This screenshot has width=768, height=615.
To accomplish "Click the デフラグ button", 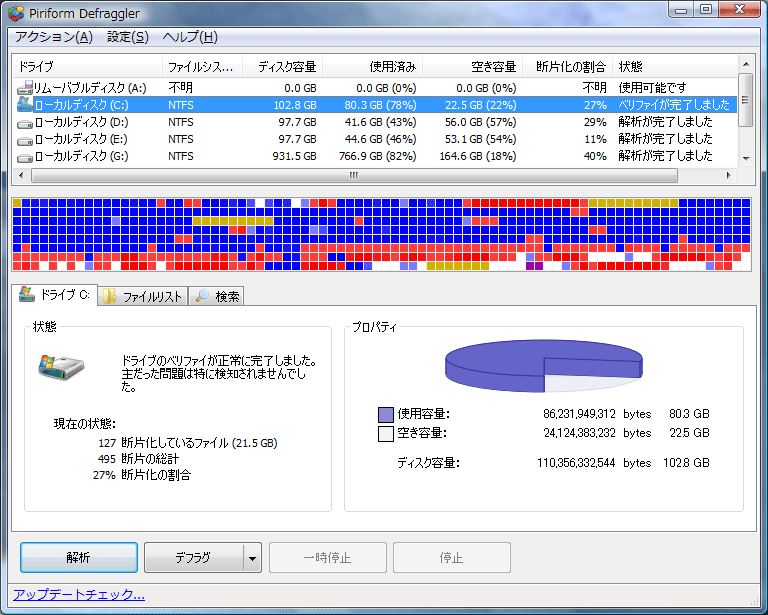I will coord(193,557).
